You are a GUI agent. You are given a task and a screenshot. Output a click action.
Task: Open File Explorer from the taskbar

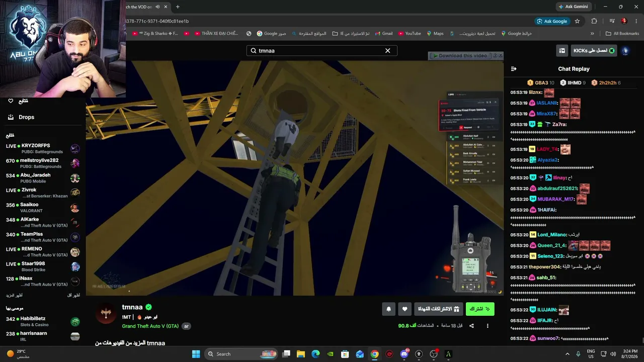pyautogui.click(x=301, y=354)
